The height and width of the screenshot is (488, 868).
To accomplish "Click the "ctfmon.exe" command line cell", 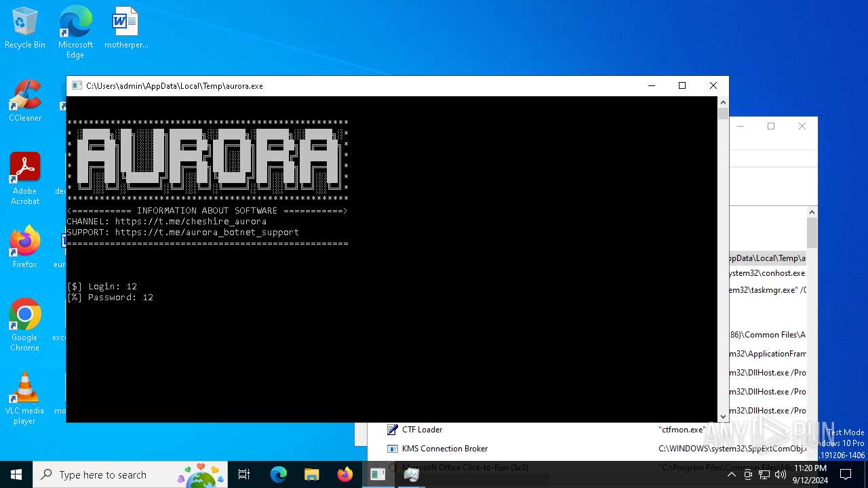I will tap(681, 430).
